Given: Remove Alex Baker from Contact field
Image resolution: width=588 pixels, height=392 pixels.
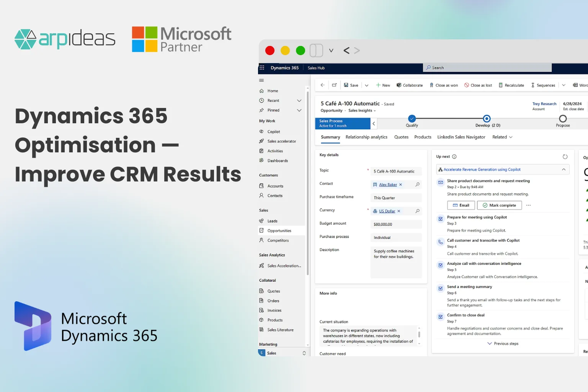Looking at the screenshot, I should click(x=400, y=185).
